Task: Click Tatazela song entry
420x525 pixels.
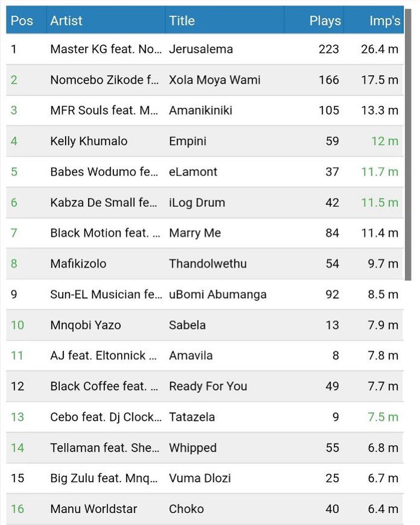Action: 191,417
